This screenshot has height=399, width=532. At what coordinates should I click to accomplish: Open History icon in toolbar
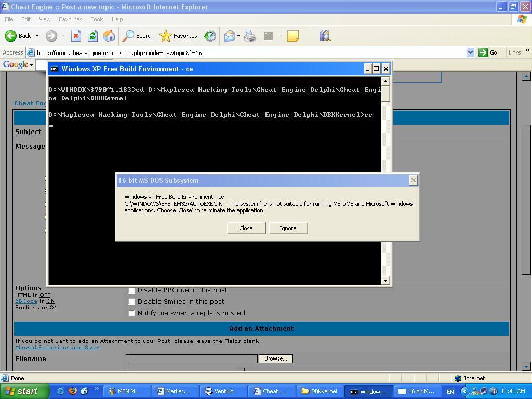(x=210, y=36)
